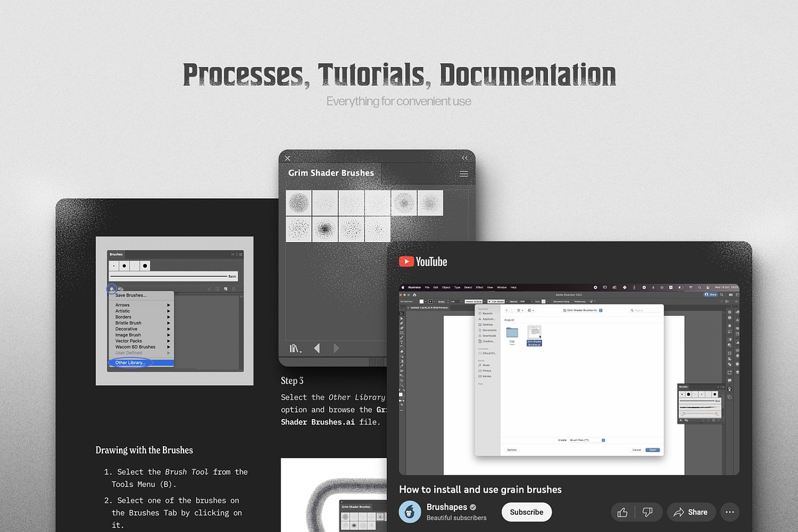The height and width of the screenshot is (532, 798).
Task: Open the small Brushes panel menu icon
Action: click(241, 254)
